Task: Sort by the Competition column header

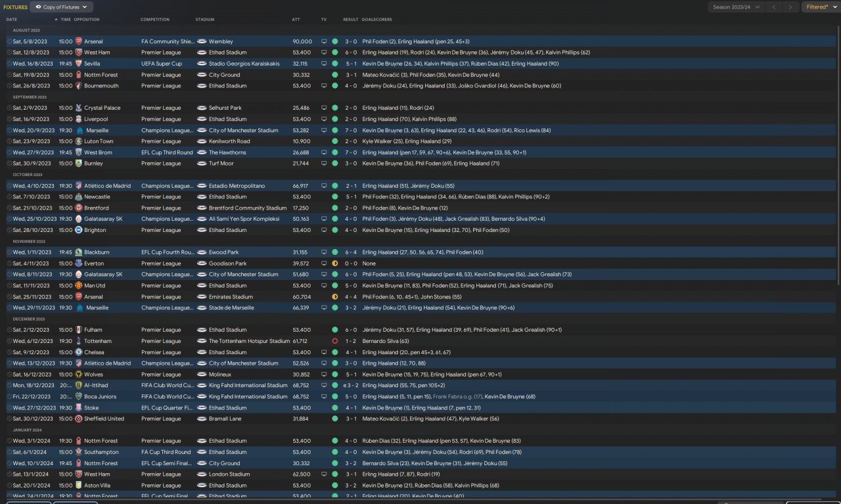Action: pos(155,20)
